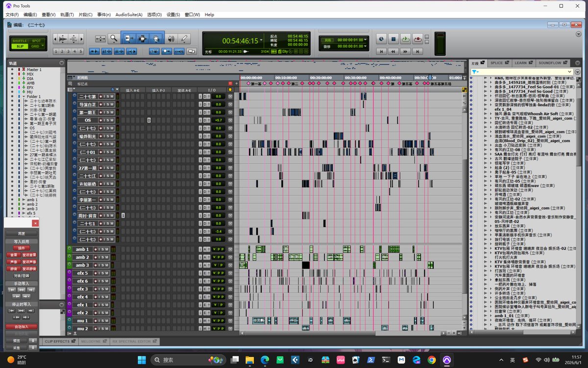The width and height of the screenshot is (588, 368).
Task: Click Return to Zero transport button
Action: point(382,51)
